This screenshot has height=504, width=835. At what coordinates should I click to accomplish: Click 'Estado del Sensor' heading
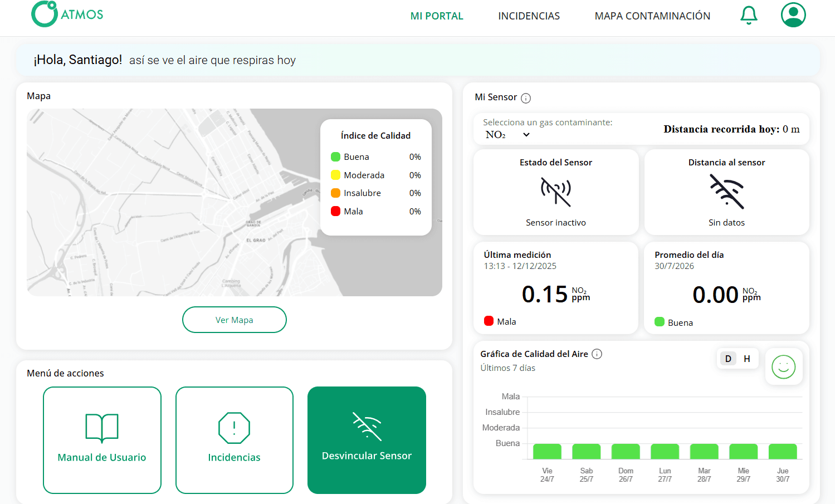pyautogui.click(x=556, y=163)
